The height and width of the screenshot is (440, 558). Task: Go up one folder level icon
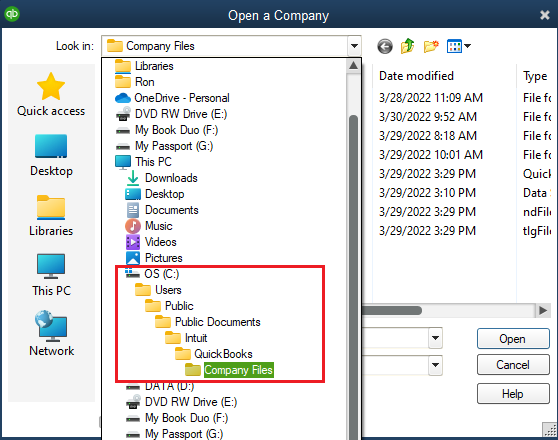[407, 46]
